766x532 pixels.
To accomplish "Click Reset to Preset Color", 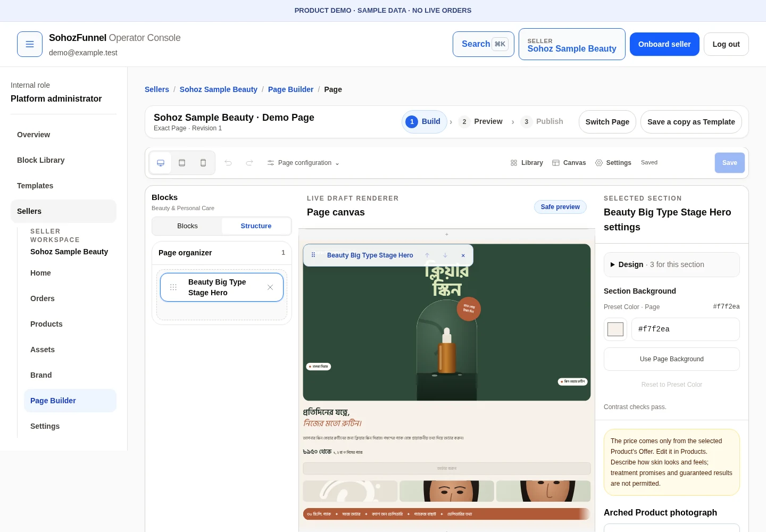I will click(672, 385).
